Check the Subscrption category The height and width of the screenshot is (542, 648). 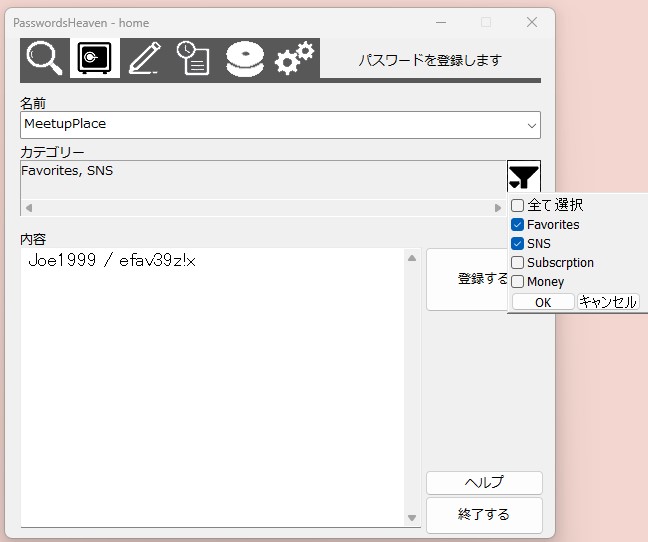pos(517,263)
